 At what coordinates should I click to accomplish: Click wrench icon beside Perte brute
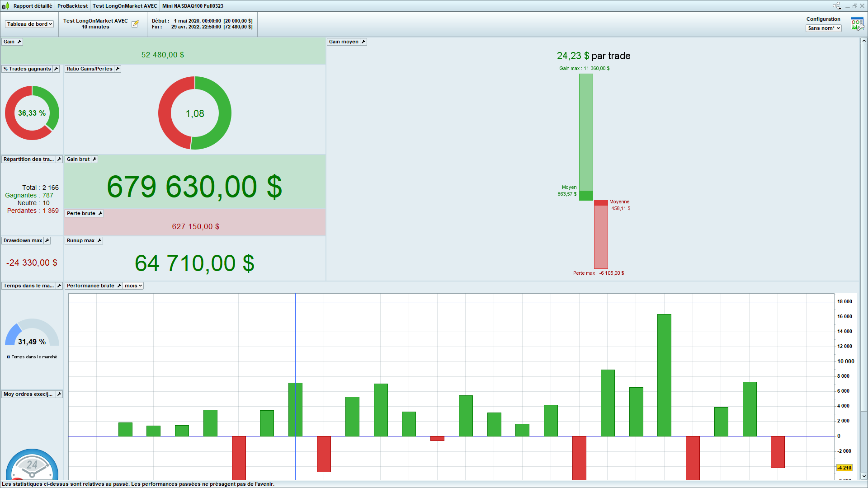[100, 213]
